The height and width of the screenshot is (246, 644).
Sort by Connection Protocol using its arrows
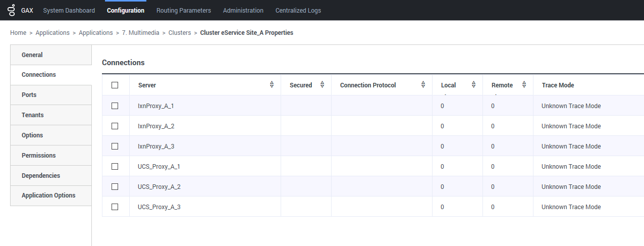tap(423, 85)
